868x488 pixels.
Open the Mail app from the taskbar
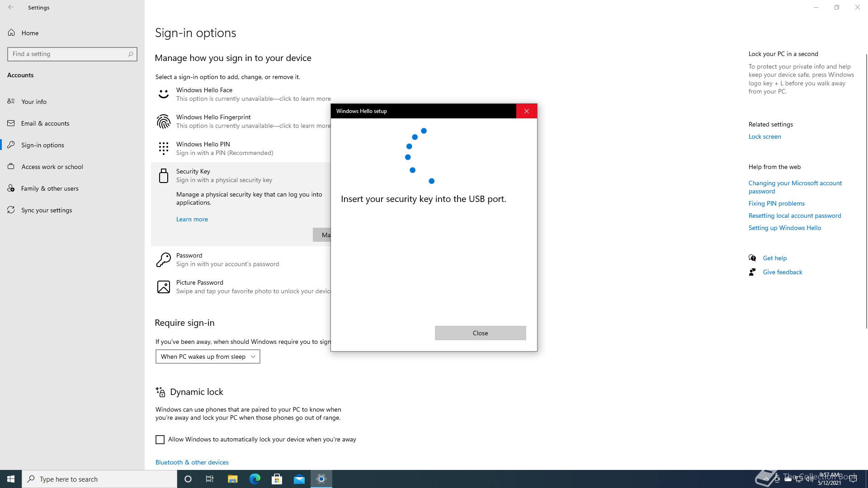[299, 479]
